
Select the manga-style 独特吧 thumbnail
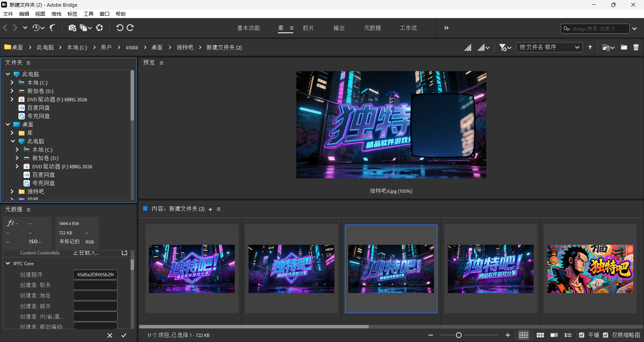pyautogui.click(x=590, y=268)
